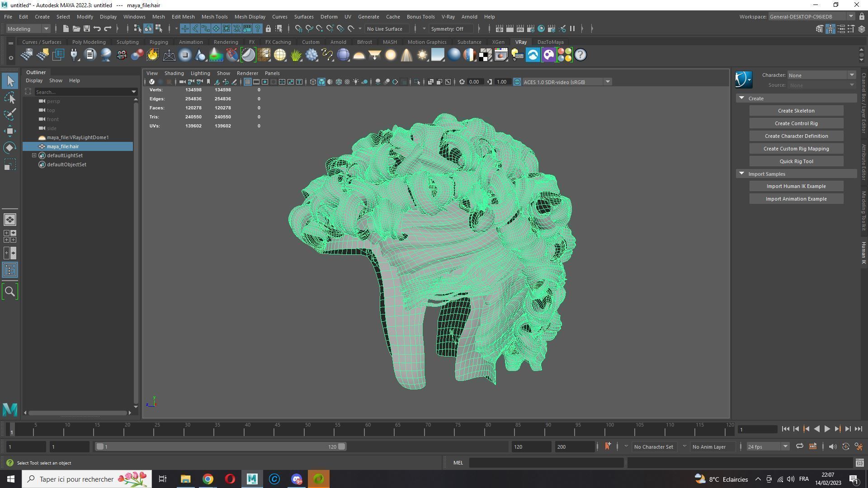Open the Mesh Tools menu
The height and width of the screenshot is (488, 868).
pos(214,17)
